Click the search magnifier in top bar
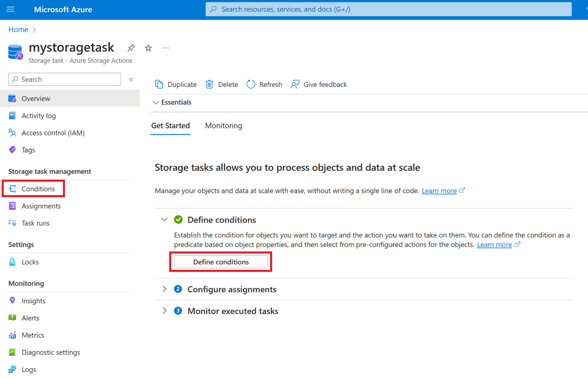The height and width of the screenshot is (378, 588). [x=213, y=9]
